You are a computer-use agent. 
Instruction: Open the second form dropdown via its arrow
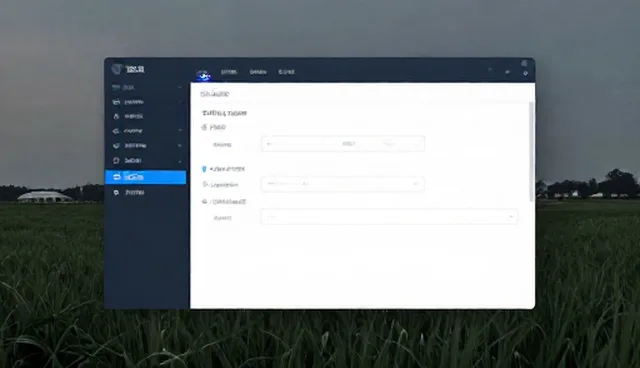coord(416,184)
